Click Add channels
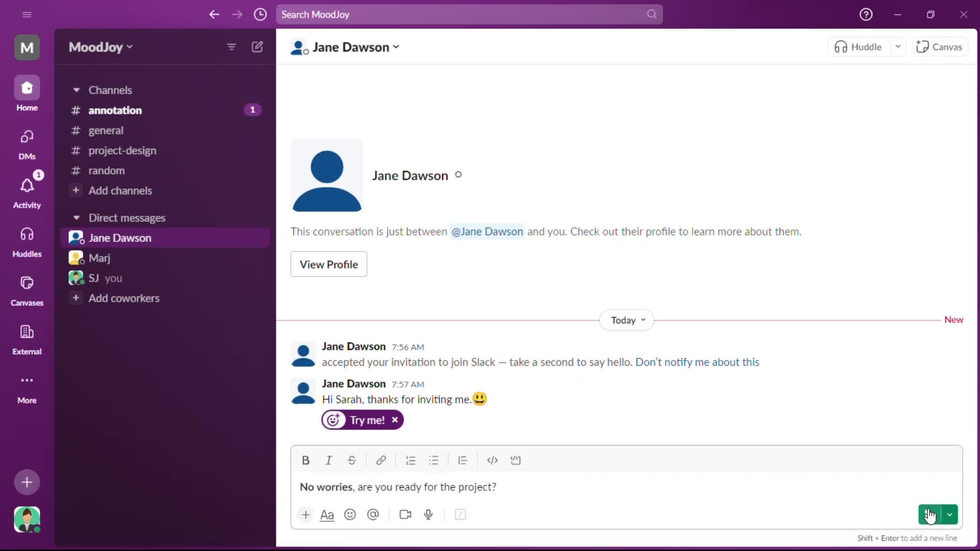980x551 pixels. point(165,190)
